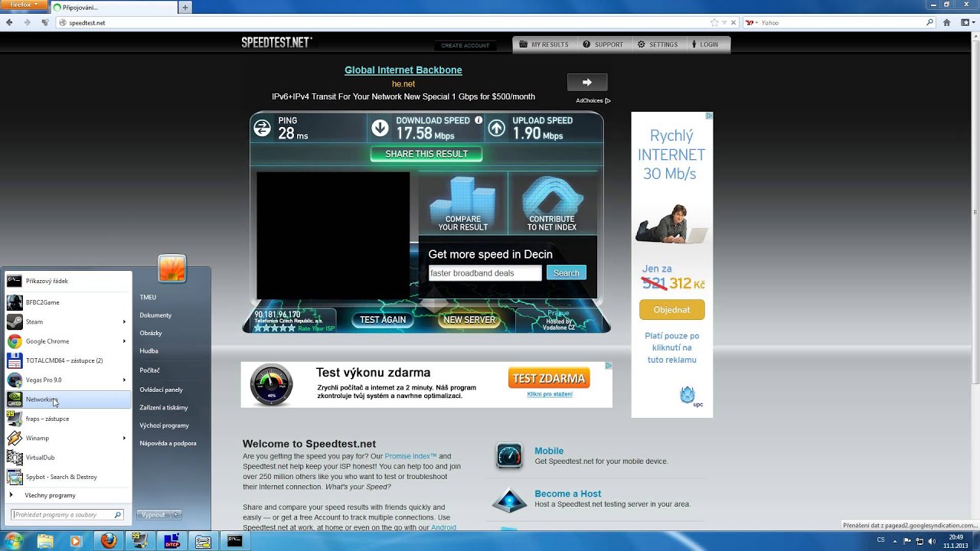Click CONTRIBUTE TO NET INDEX
This screenshot has width=980, height=551.
[552, 203]
